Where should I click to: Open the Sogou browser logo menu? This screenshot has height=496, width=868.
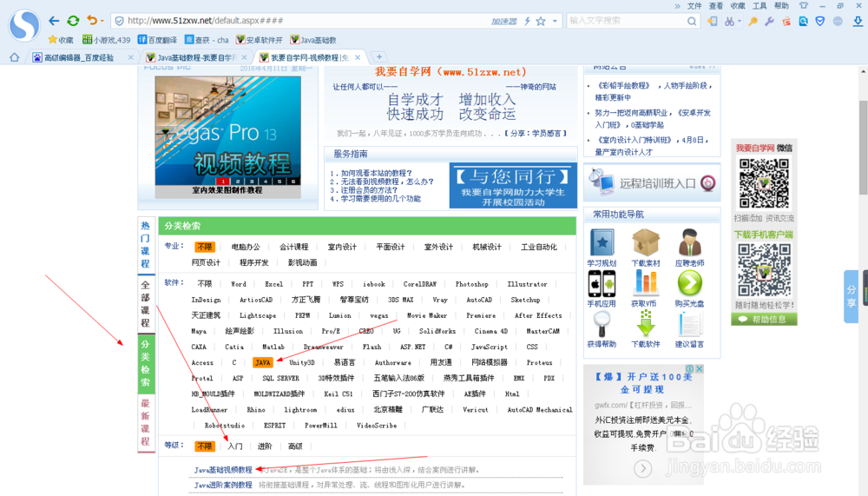[24, 25]
